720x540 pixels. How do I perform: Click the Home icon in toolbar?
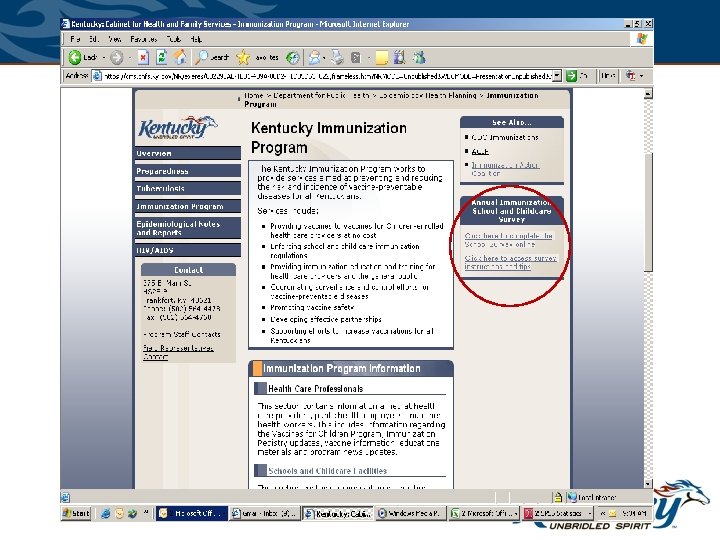[x=180, y=57]
